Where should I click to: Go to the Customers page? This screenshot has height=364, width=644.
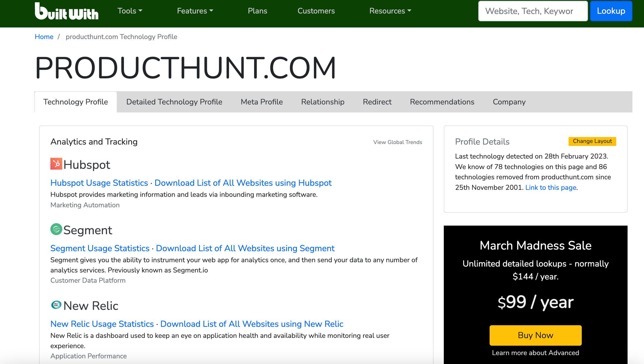tap(316, 11)
